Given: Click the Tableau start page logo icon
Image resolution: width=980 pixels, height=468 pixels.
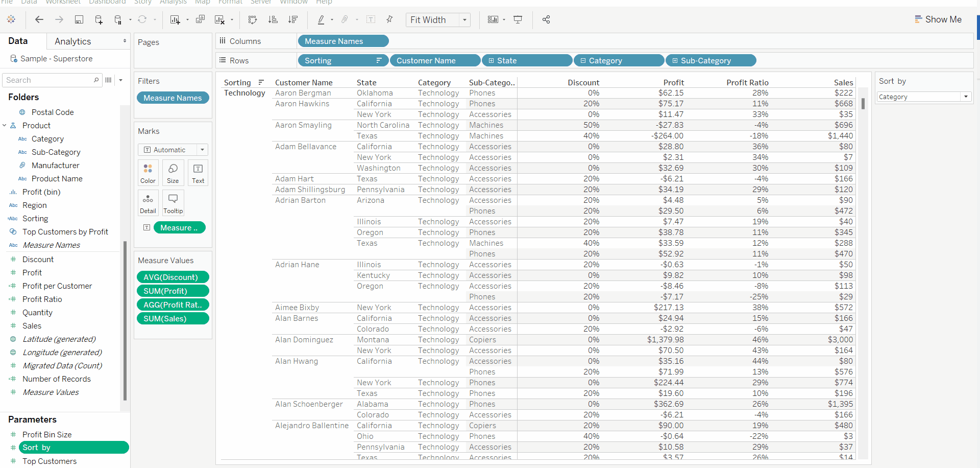Looking at the screenshot, I should [x=11, y=19].
